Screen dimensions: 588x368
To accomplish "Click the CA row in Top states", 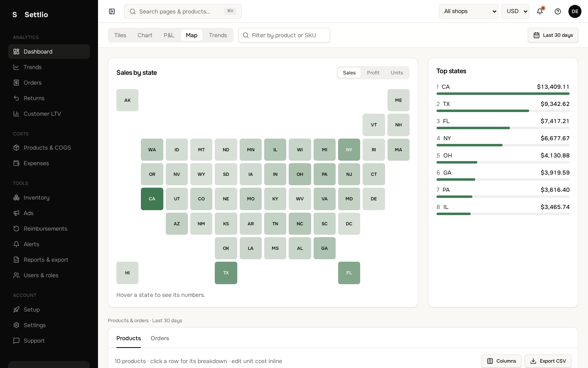I will tap(503, 89).
